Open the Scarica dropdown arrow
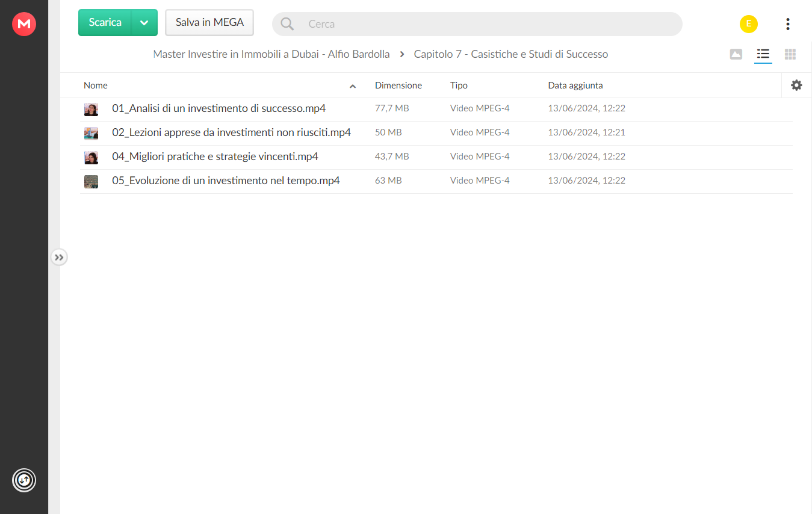The height and width of the screenshot is (514, 812). point(144,23)
